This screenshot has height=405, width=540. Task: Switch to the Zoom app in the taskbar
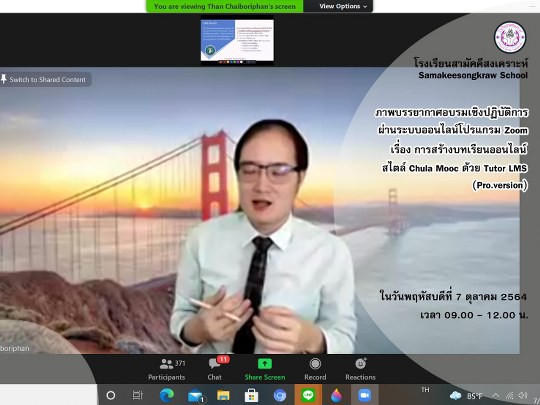pyautogui.click(x=365, y=395)
